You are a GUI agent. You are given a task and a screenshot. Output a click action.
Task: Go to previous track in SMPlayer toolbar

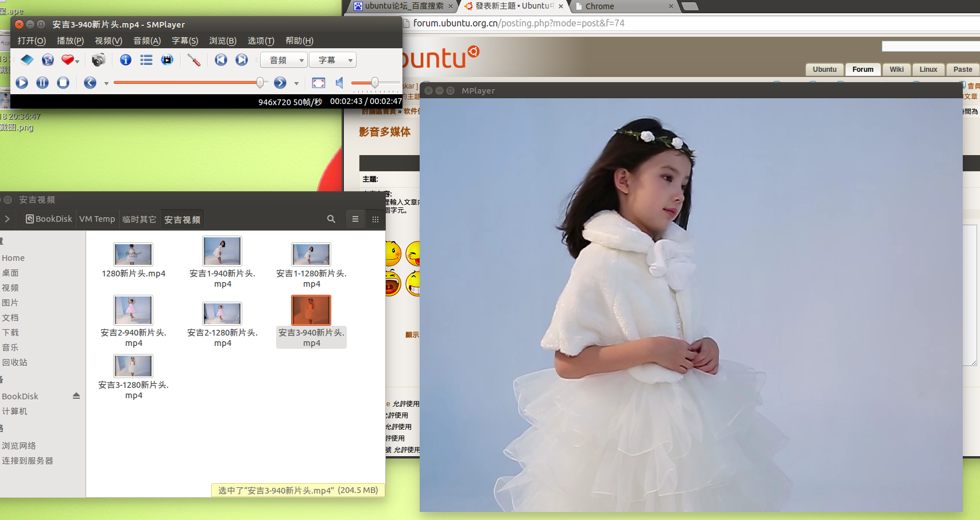coord(221,60)
